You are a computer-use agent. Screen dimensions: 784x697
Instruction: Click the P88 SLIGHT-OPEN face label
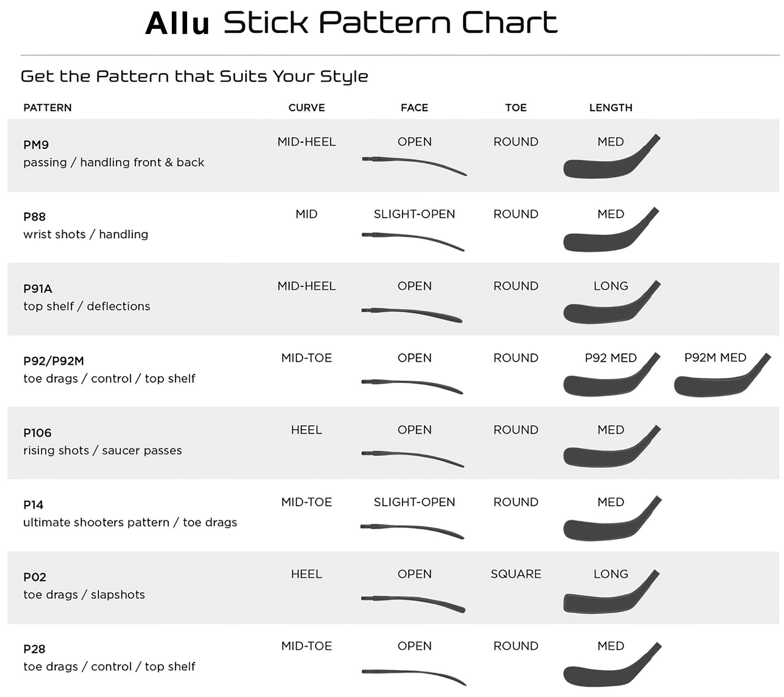tap(414, 214)
